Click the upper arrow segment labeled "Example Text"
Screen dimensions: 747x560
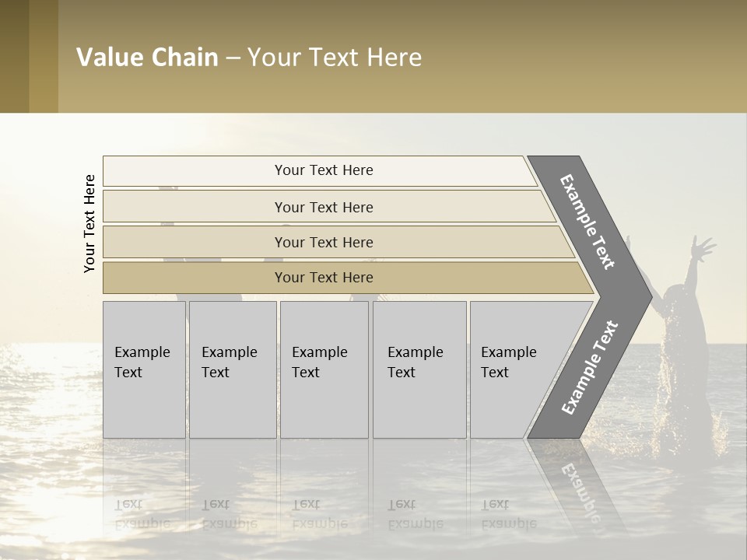[x=588, y=221]
